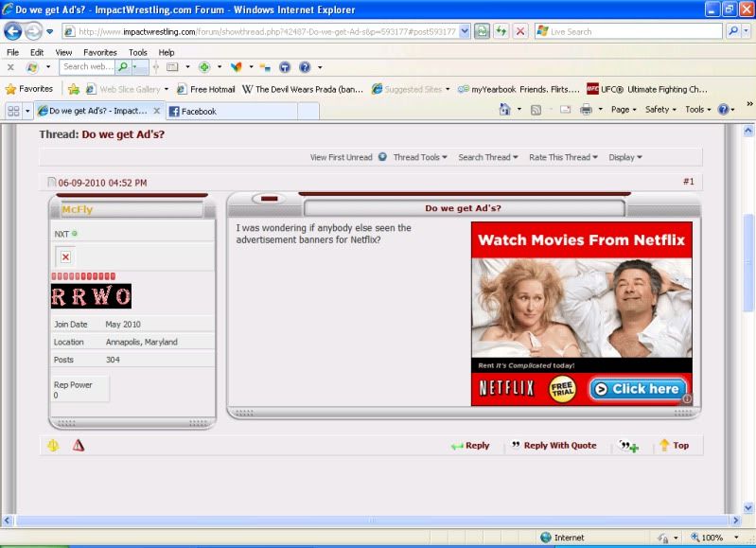Screen dimensions: 756x548
Task: Click the multi-quote plus icon
Action: click(x=628, y=446)
